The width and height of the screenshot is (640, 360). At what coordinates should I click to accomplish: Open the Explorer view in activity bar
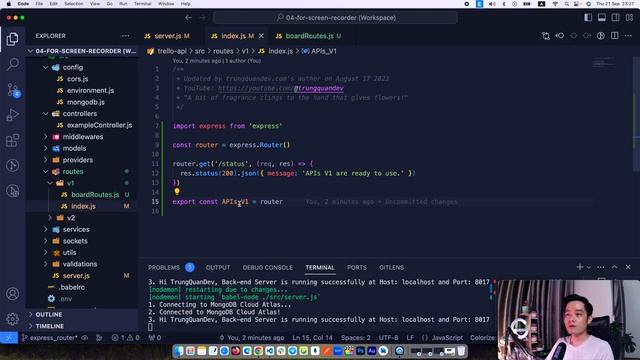(x=12, y=39)
